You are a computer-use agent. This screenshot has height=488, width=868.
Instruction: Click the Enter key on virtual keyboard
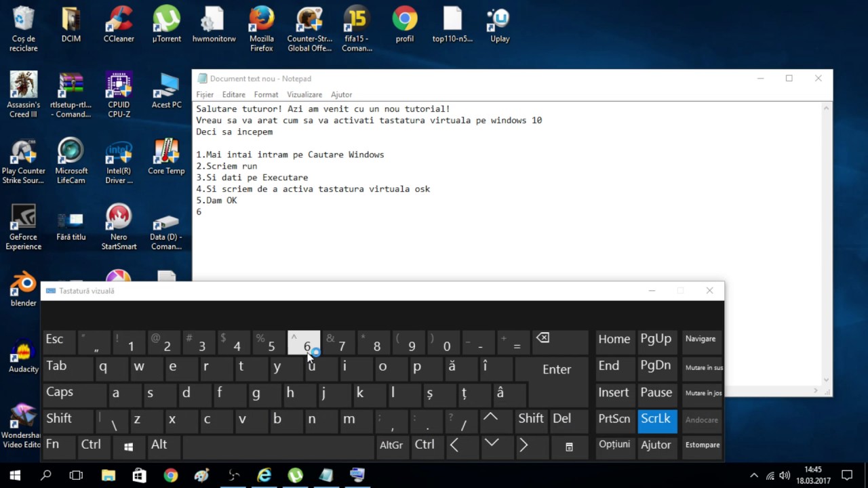point(556,369)
